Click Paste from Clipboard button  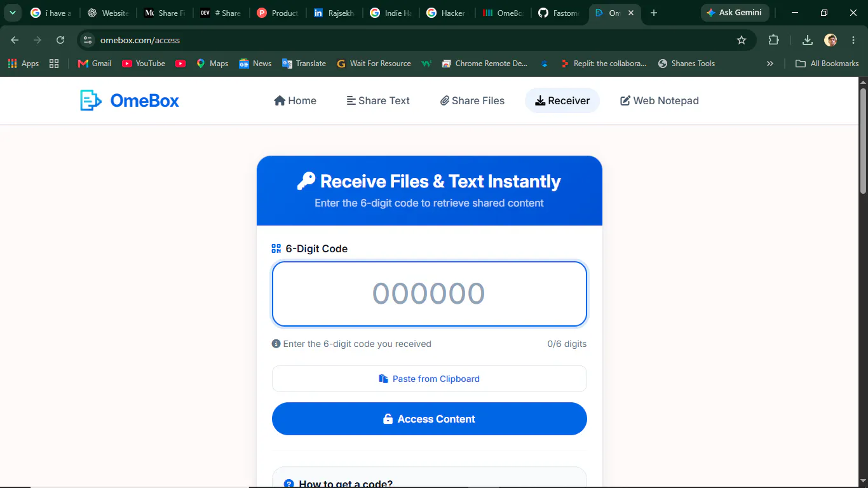430,379
